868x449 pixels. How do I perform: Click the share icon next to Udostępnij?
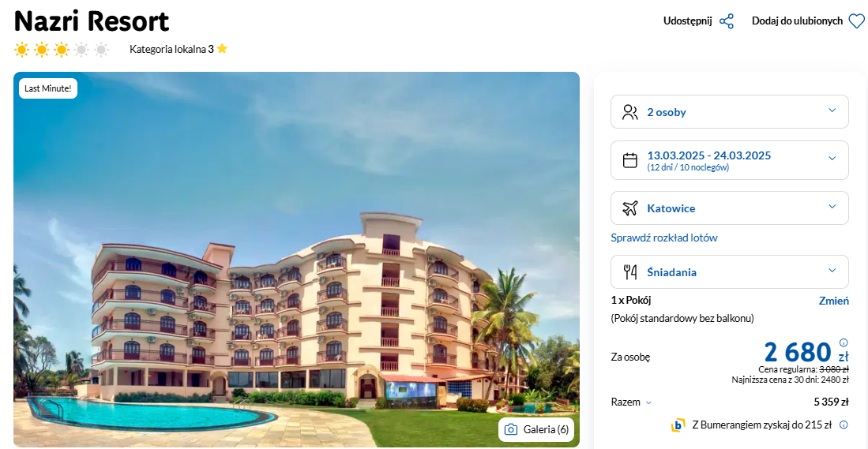click(727, 21)
